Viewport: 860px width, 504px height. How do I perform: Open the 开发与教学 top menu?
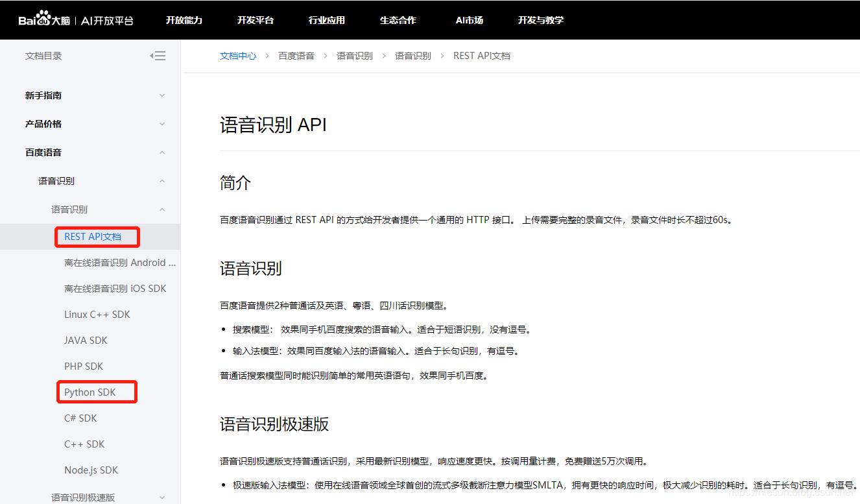click(x=541, y=20)
